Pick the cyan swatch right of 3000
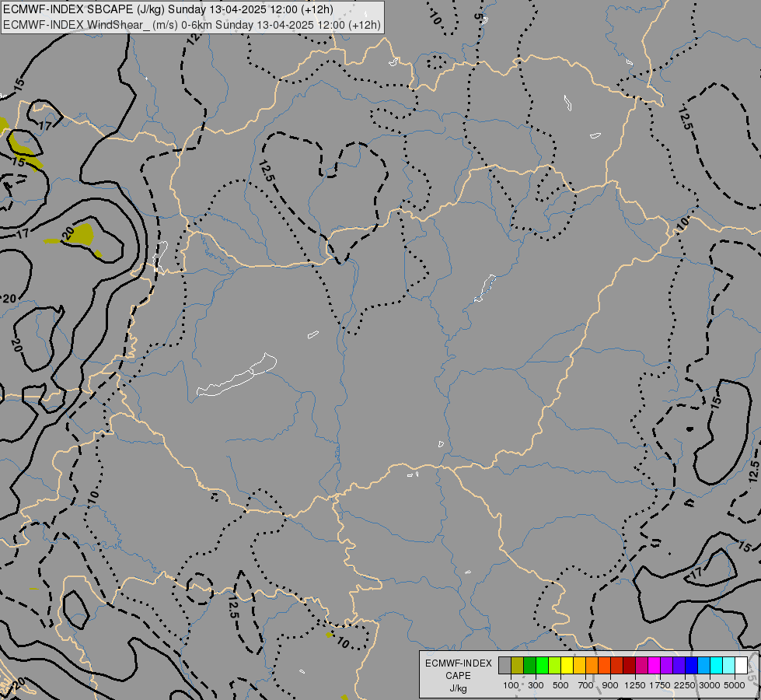The width and height of the screenshot is (761, 700). click(717, 666)
